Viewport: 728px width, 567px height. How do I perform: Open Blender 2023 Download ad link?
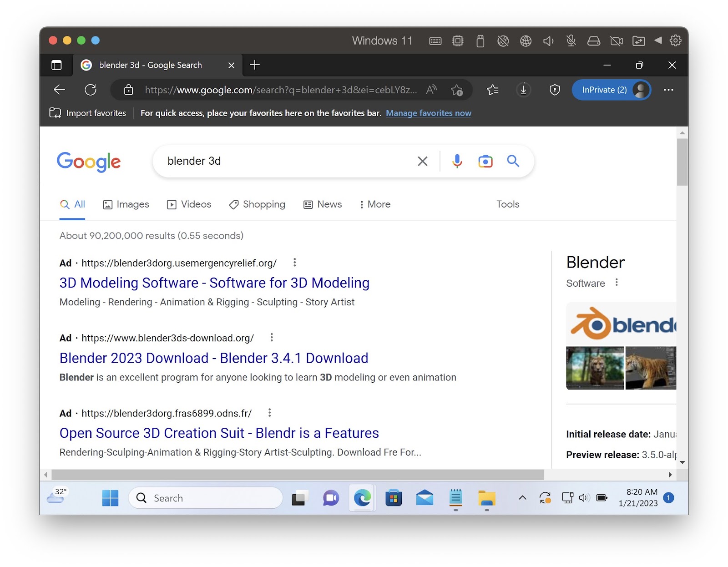213,358
